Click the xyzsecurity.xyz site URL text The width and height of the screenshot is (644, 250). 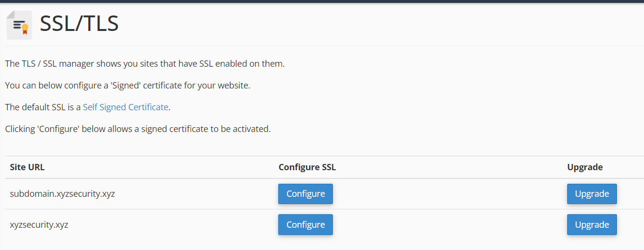39,225
